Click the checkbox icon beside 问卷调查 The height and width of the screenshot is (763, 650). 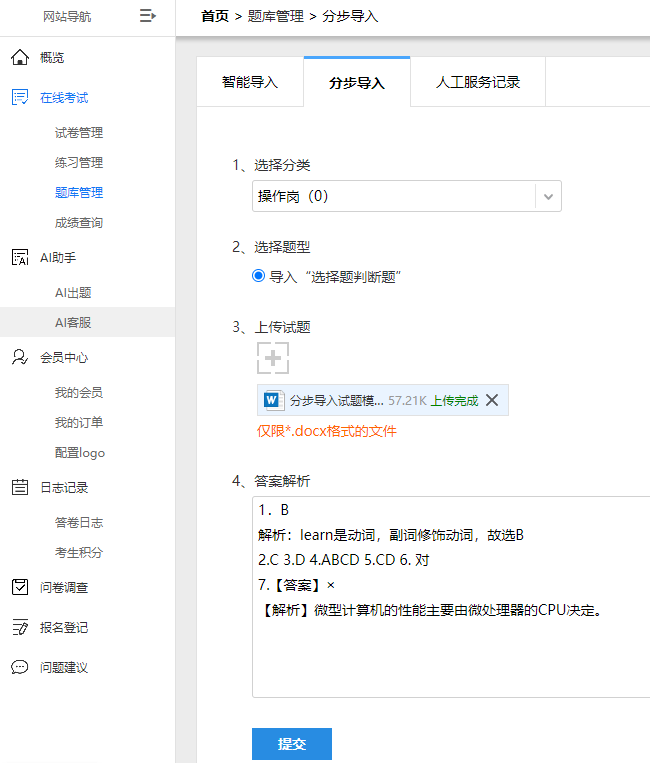click(20, 587)
